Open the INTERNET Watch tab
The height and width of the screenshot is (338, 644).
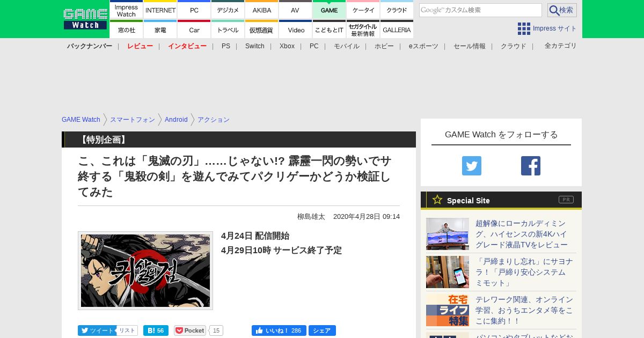coord(160,10)
